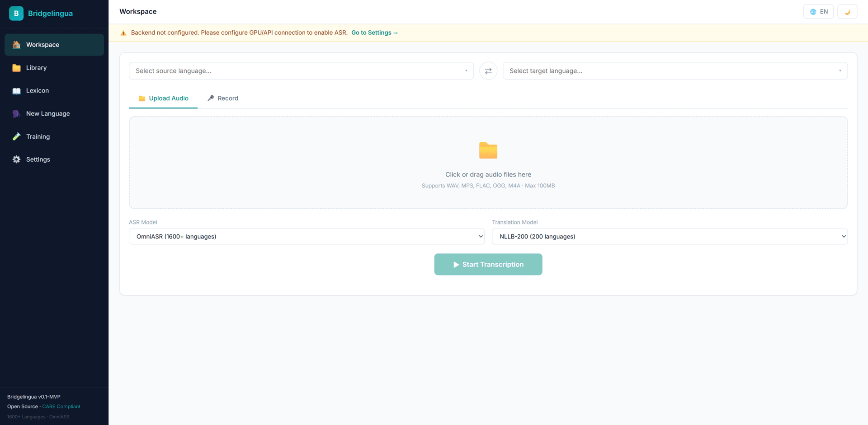Expand the ASR Model OmniASR dropdown

click(x=307, y=237)
